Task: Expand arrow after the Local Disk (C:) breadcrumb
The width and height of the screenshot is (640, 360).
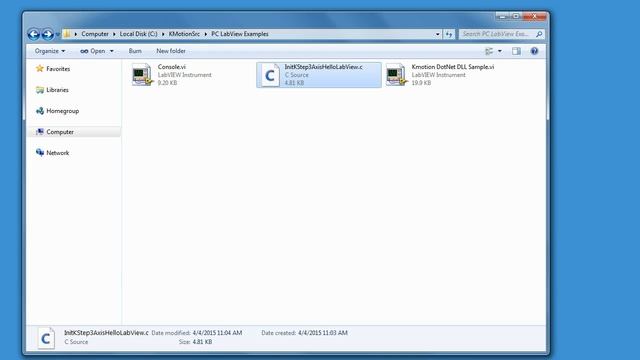Action: tap(163, 34)
